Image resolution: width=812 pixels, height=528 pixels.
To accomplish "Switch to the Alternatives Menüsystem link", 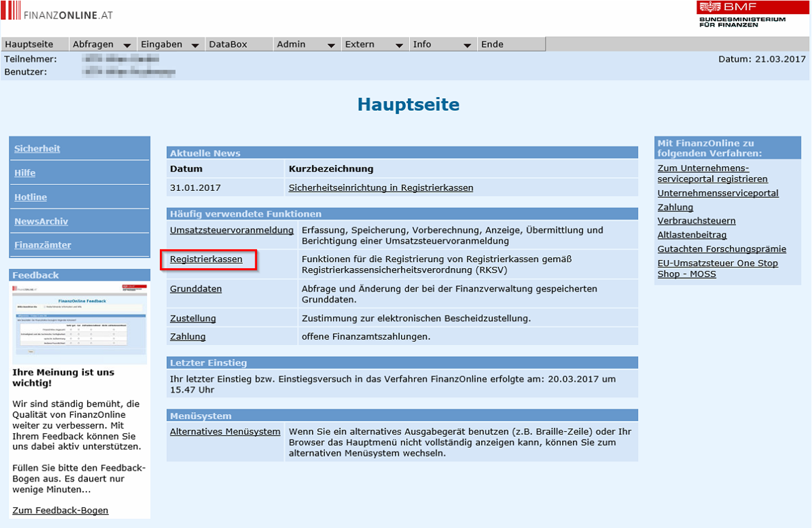I will [225, 431].
